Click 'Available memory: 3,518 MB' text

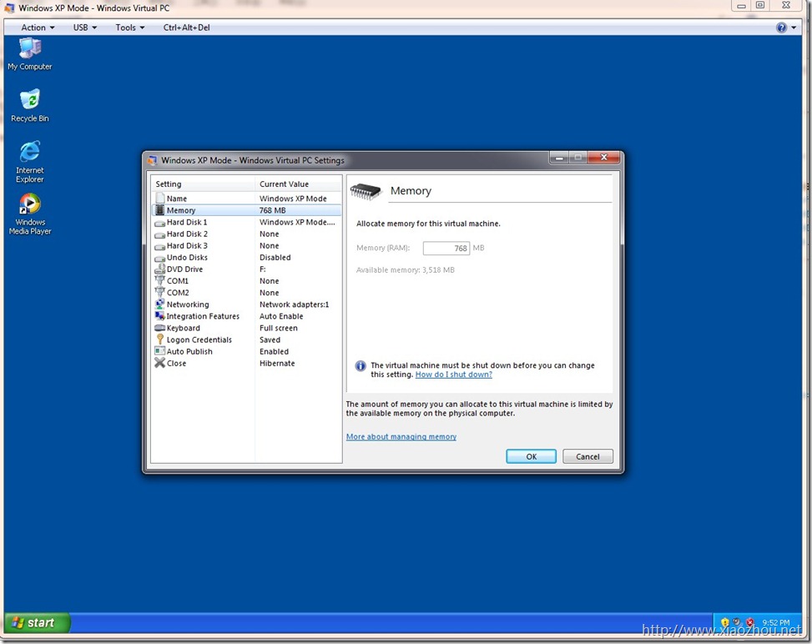tap(405, 269)
